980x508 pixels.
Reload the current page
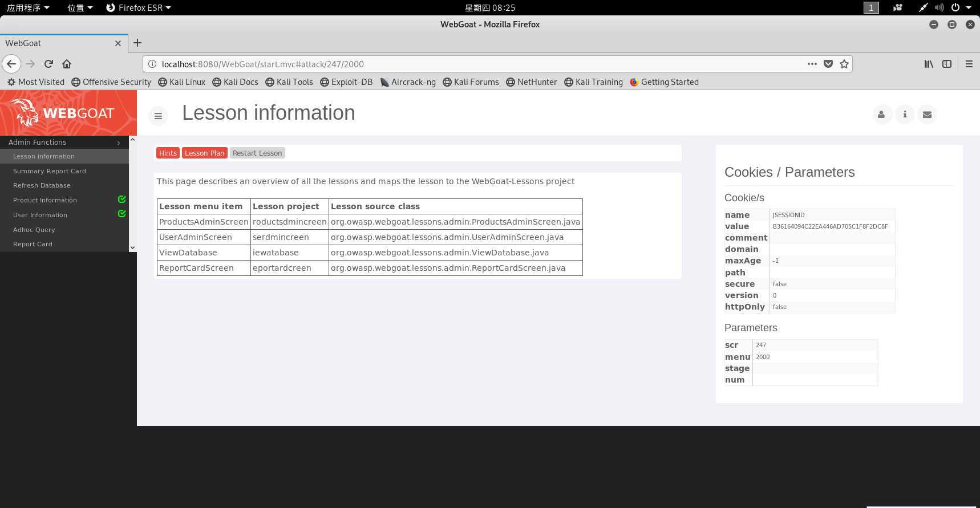point(48,64)
